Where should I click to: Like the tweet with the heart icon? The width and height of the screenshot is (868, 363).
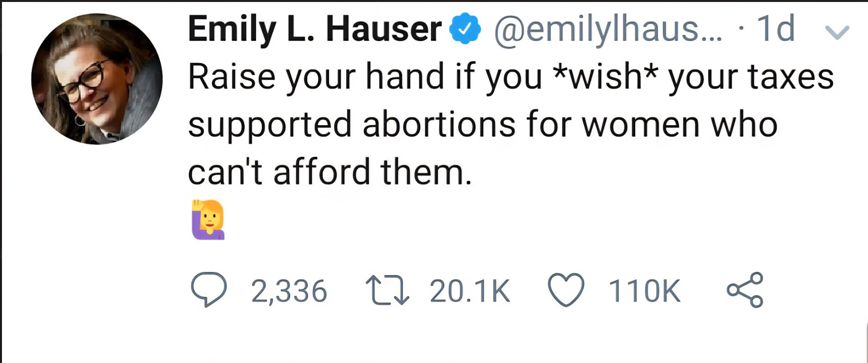click(x=566, y=290)
